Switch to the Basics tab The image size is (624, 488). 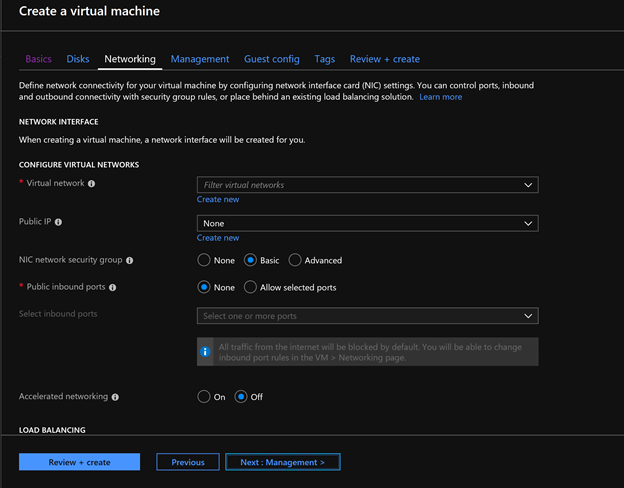click(x=39, y=59)
